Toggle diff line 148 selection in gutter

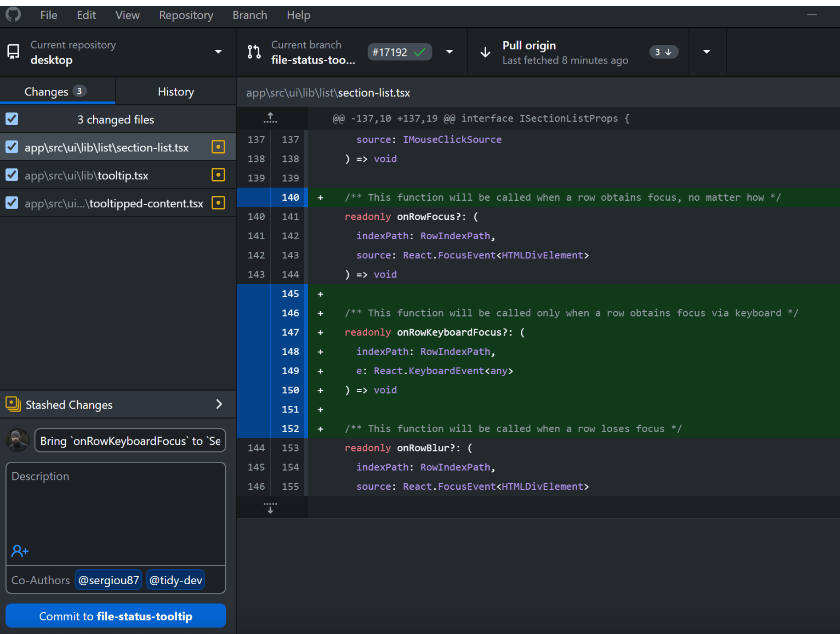click(271, 352)
